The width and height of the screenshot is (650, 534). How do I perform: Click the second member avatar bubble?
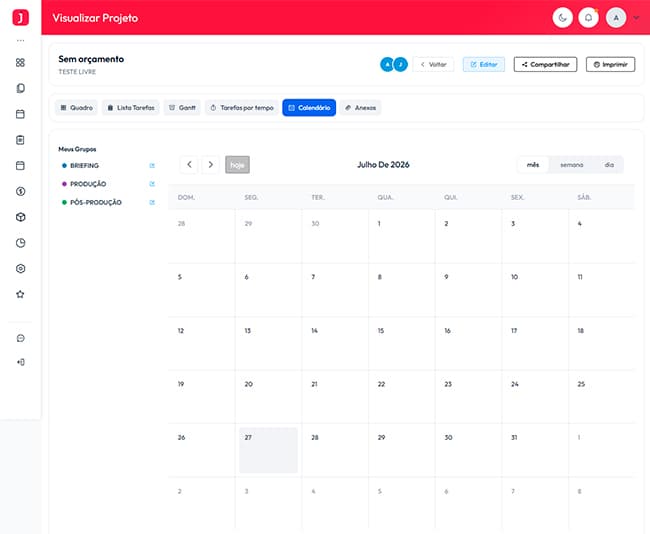tap(400, 64)
